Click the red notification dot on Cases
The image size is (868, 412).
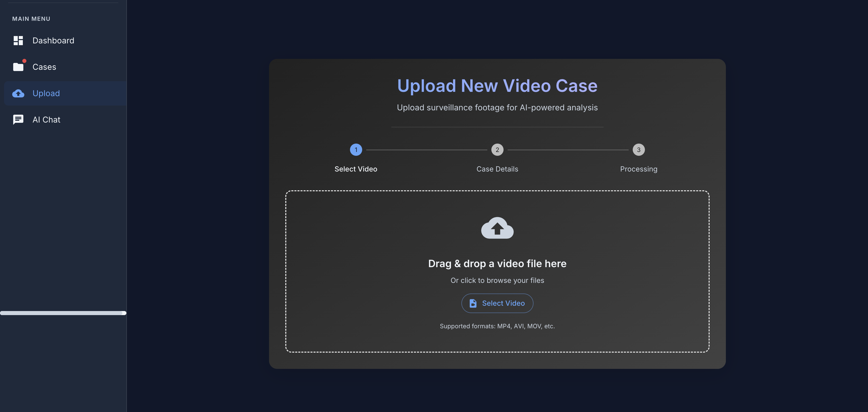pos(24,61)
